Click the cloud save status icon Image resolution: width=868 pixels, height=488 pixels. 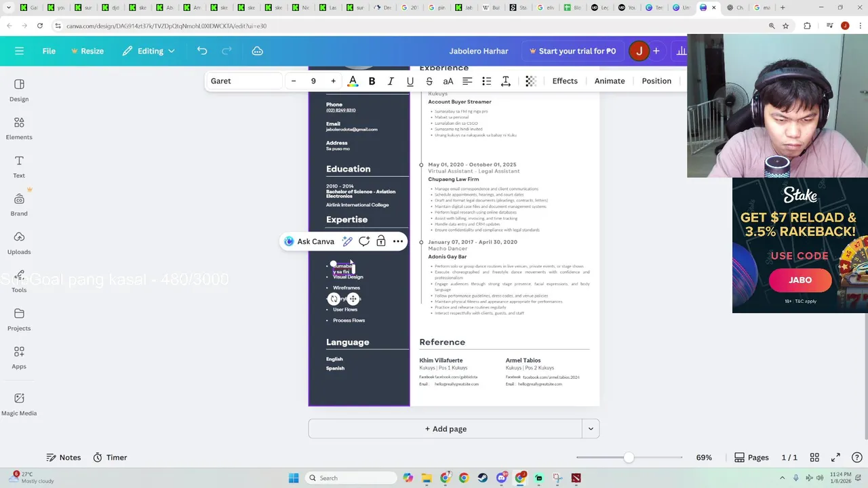point(258,51)
